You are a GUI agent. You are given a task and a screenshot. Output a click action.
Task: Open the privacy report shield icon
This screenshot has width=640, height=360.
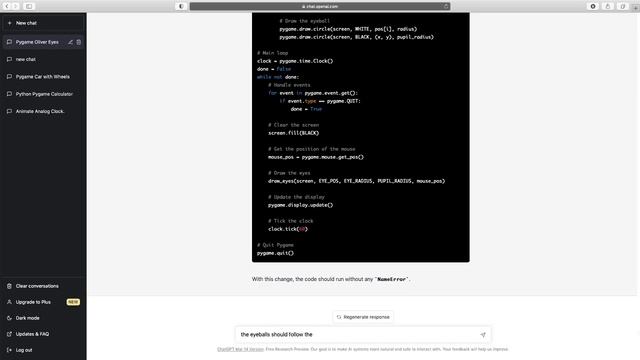click(x=181, y=6)
